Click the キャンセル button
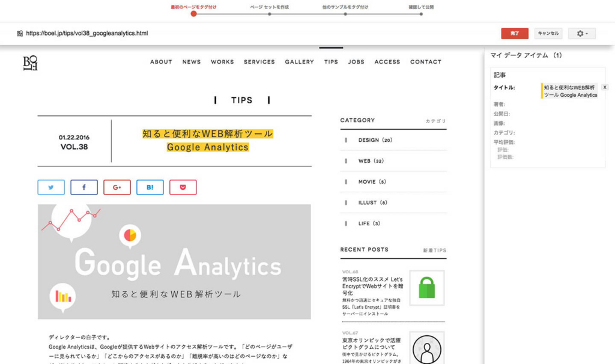Viewport: 615px width, 364px height. click(x=548, y=34)
